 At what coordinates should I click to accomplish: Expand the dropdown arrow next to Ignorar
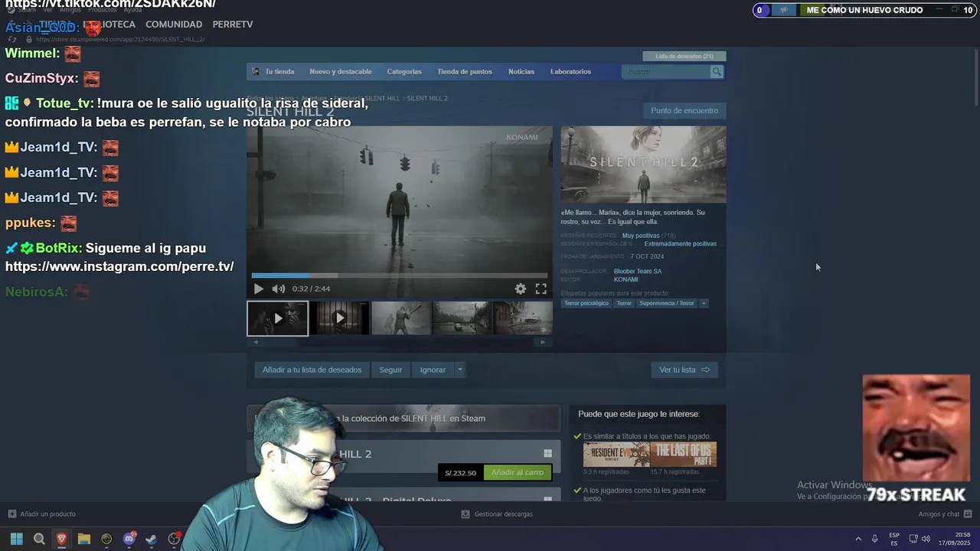click(x=460, y=370)
